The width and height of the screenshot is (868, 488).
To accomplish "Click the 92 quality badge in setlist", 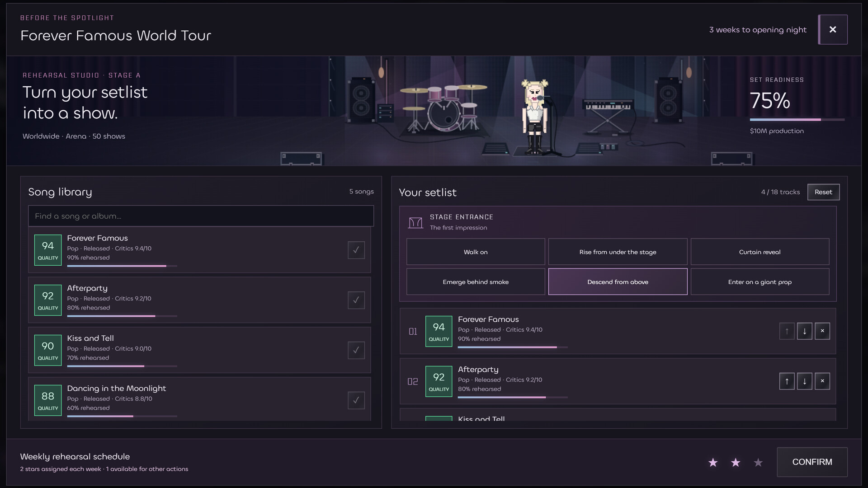I will (439, 381).
